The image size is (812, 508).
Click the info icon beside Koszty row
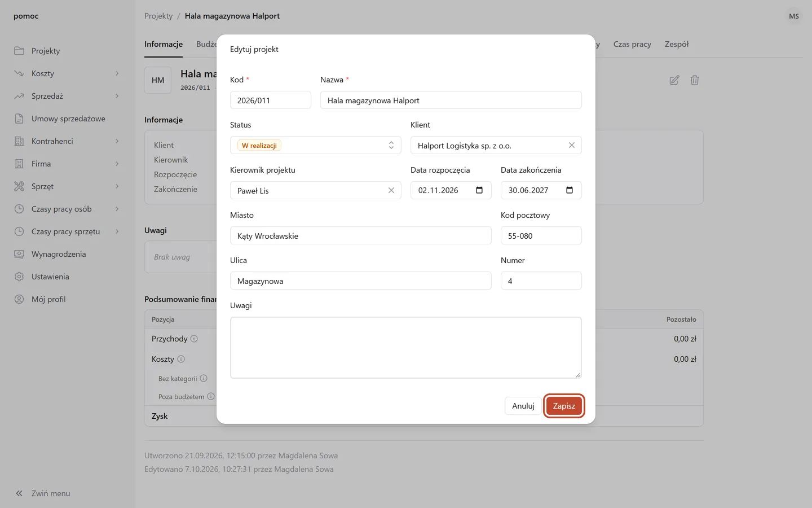(181, 359)
